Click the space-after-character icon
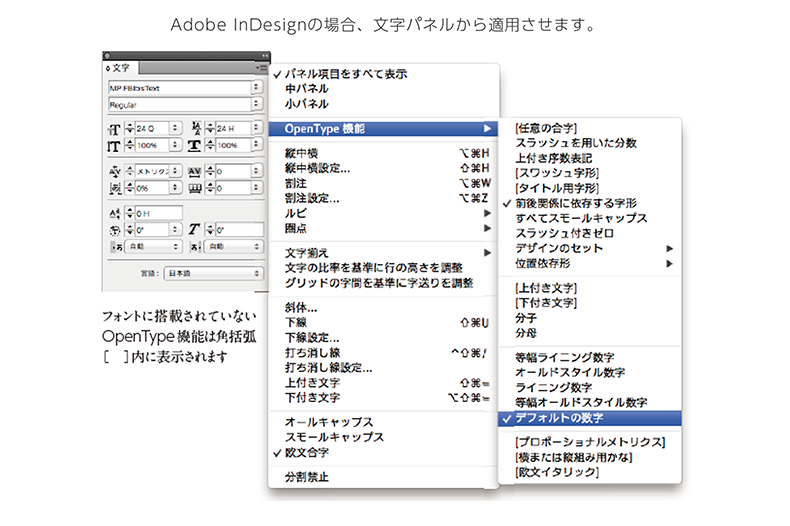790x526 pixels. click(195, 247)
